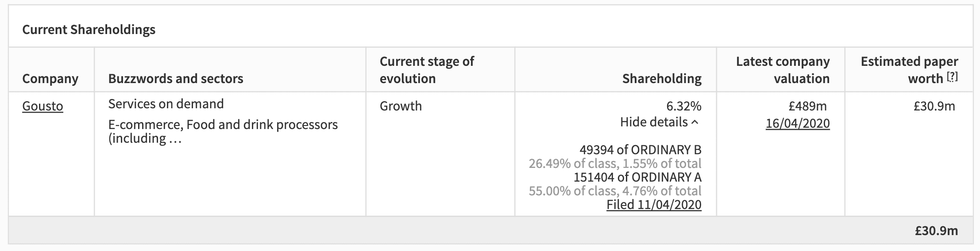The image size is (980, 251).
Task: Select the Services on demand buzzword
Action: tap(166, 104)
